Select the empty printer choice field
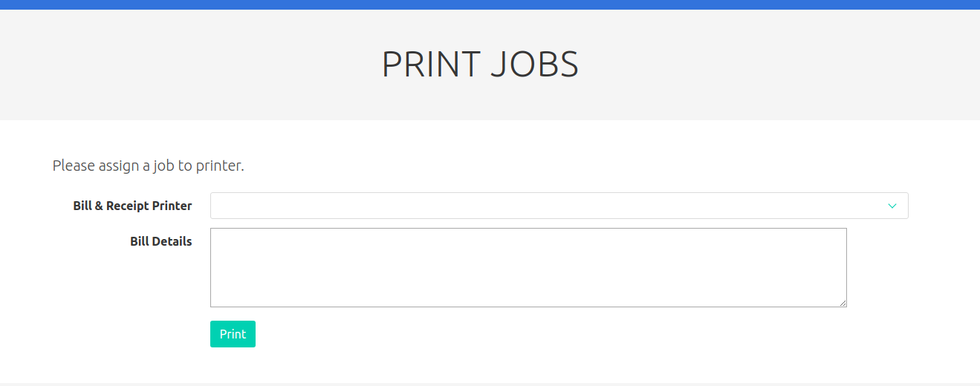Screen dimensions: 980x386 (x=559, y=206)
